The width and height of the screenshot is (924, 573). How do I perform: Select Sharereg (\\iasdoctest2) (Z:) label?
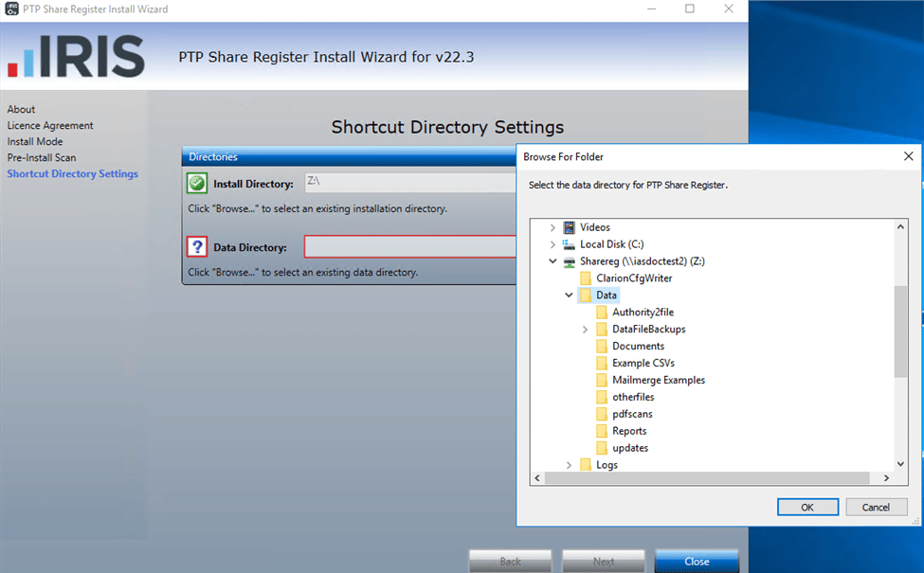[x=643, y=261]
